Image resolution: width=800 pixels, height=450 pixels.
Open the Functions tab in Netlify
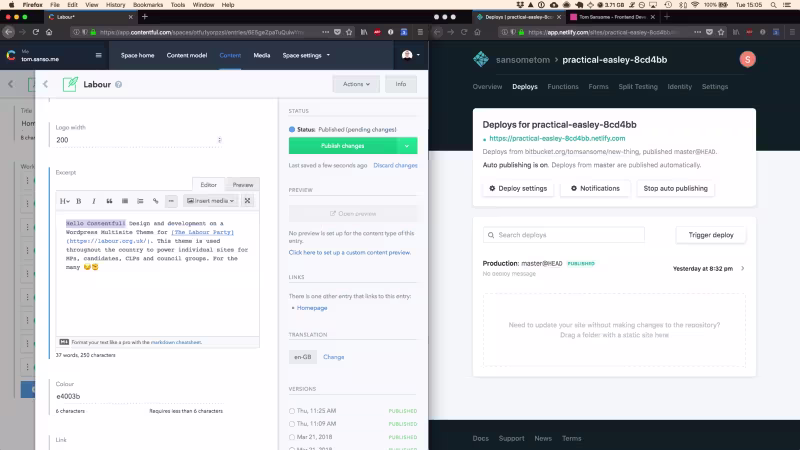point(563,87)
